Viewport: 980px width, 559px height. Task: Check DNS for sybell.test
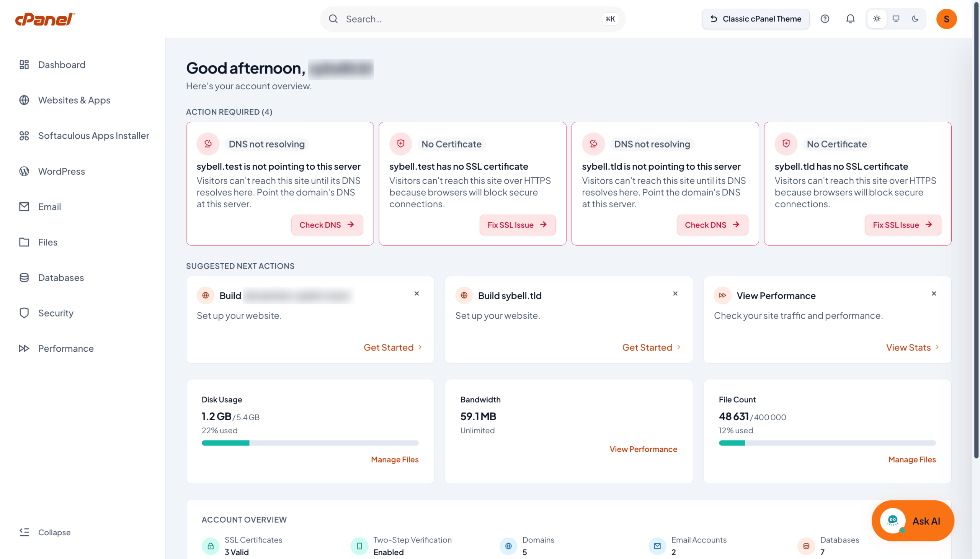(x=327, y=225)
